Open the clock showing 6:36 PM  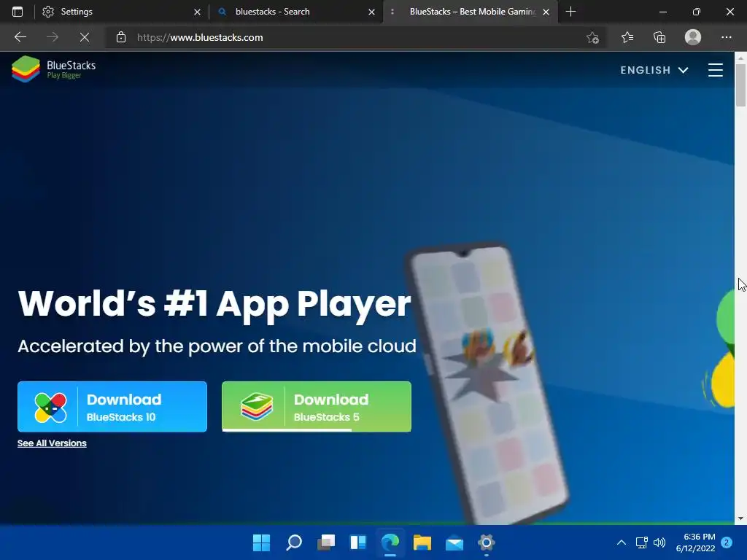point(695,542)
